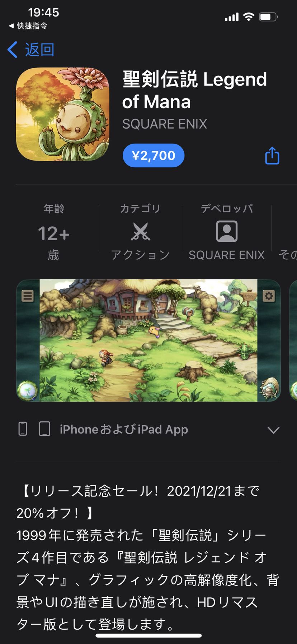Tap the 12+ age rating cell

pos(54,232)
